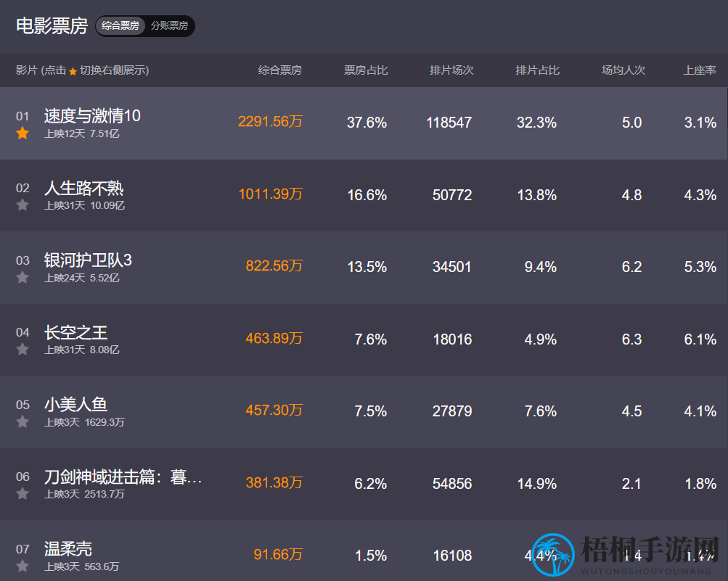Select the box office value 822.56万
The image size is (728, 581).
[274, 266]
